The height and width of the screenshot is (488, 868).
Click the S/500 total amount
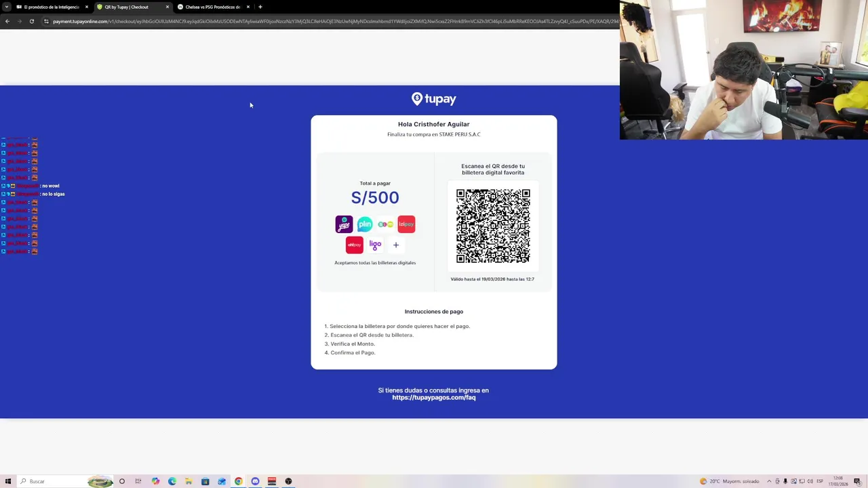375,197
